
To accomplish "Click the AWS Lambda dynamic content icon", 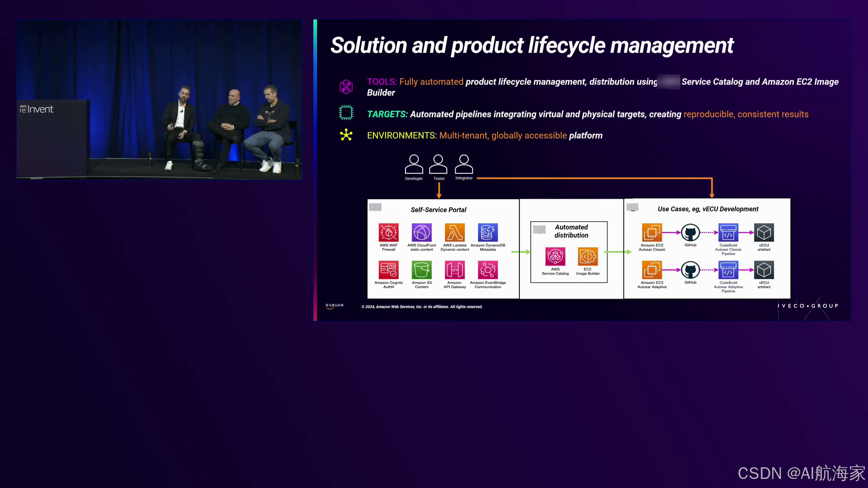I will pos(454,233).
